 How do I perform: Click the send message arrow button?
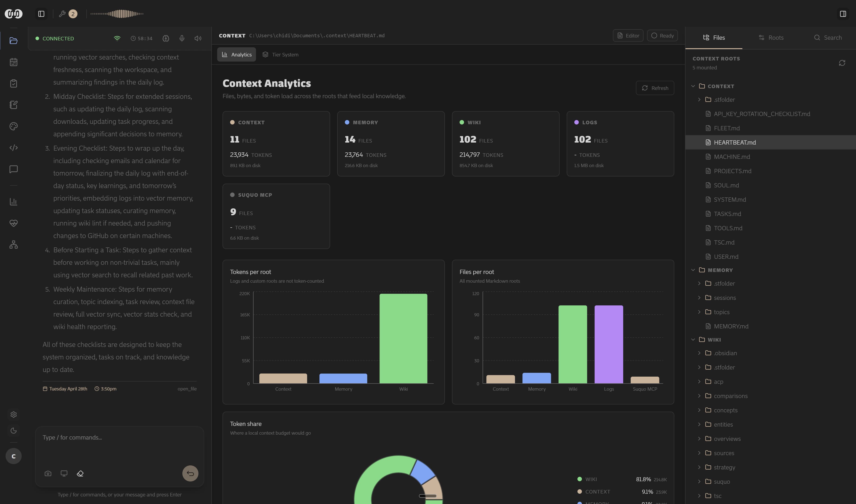point(190,473)
